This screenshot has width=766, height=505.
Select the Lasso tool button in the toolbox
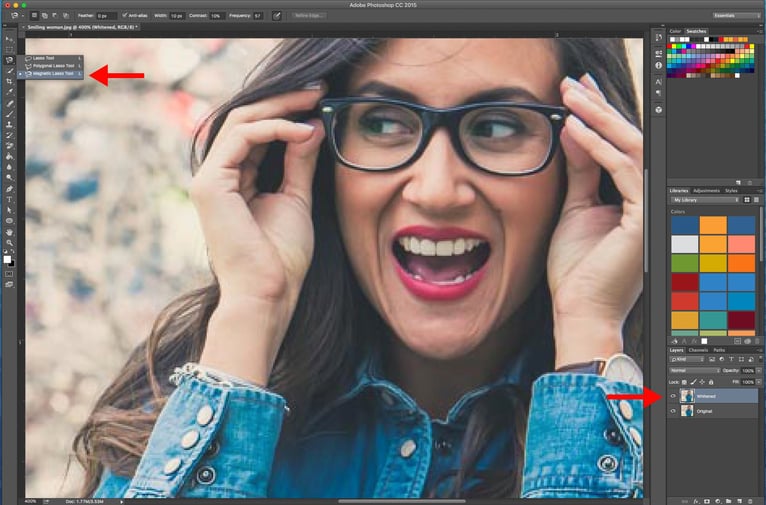pyautogui.click(x=9, y=60)
